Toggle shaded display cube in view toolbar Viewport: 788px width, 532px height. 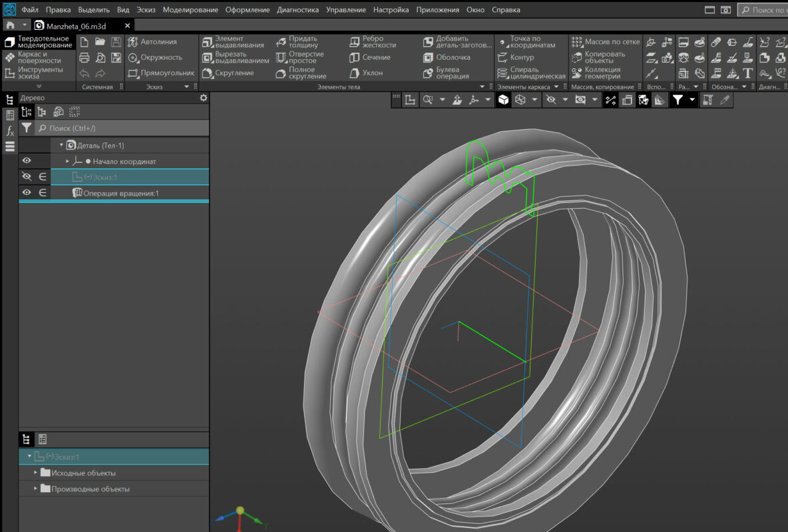point(503,100)
